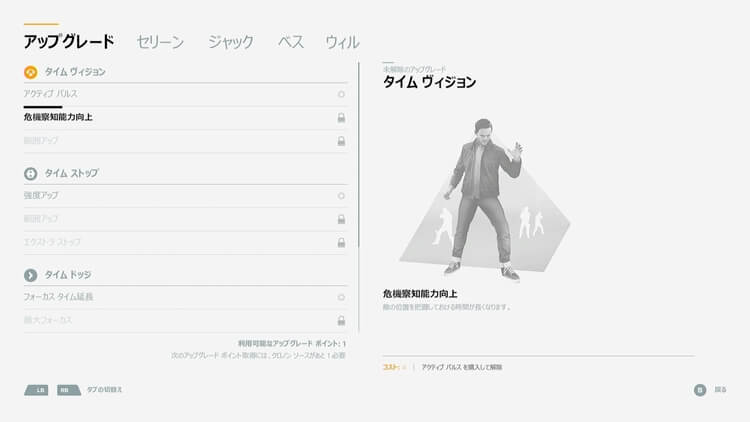Select the 最大フォーカス upgrade
This screenshot has height=422, width=750.
[186, 321]
